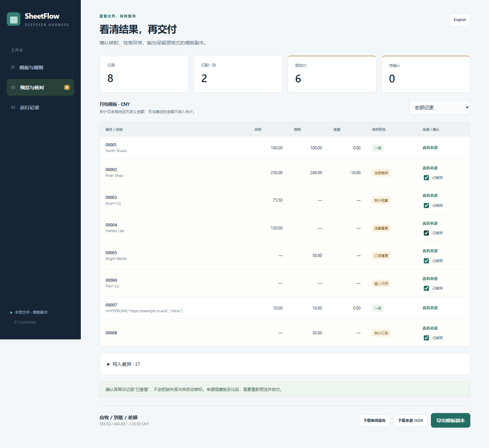Open 查看来源 for 00002 River Shop
Screen dimensions: 489x448
430,168
